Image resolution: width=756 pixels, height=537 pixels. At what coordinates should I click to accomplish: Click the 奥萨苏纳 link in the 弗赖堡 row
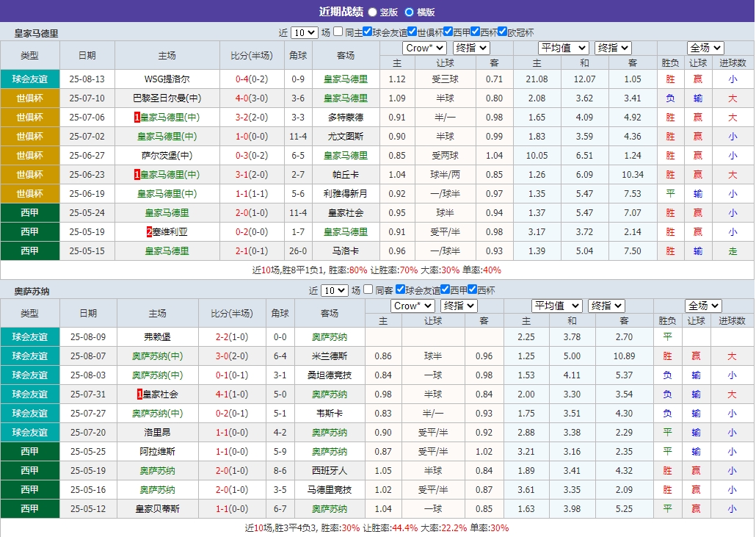[328, 337]
